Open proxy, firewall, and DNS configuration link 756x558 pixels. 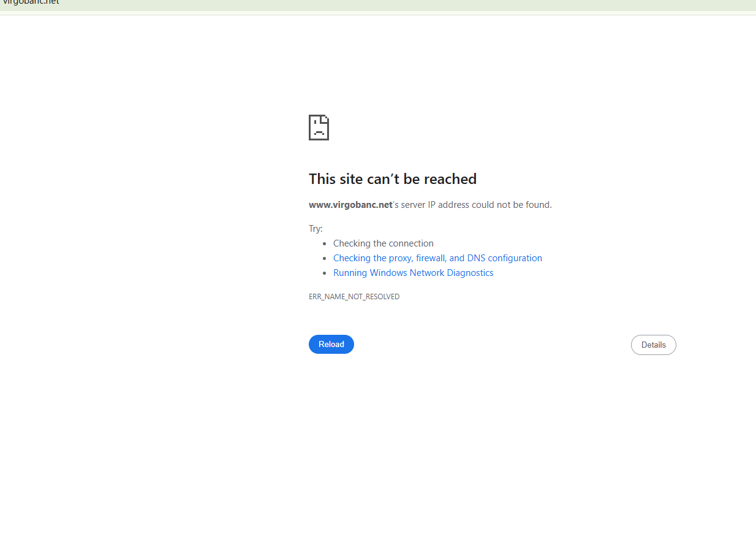tap(437, 258)
